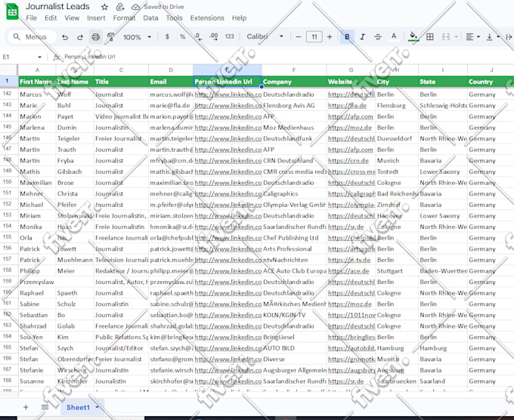
Task: Click the Print icon
Action: tap(95, 37)
